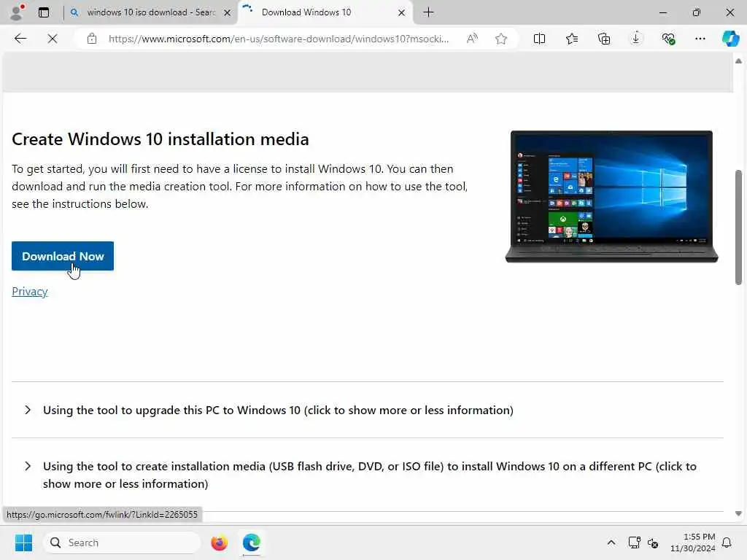The height and width of the screenshot is (560, 747).
Task: Open a new browser tab
Action: [428, 12]
